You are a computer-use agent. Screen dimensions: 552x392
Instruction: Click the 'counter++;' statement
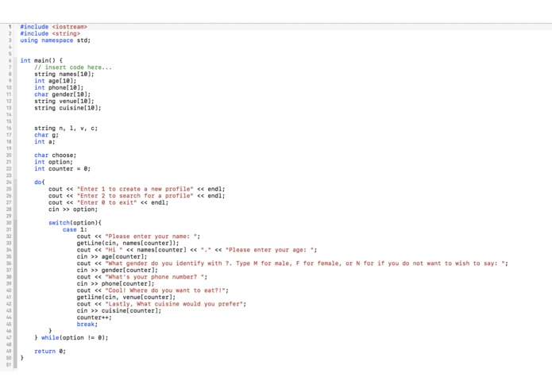95,317
